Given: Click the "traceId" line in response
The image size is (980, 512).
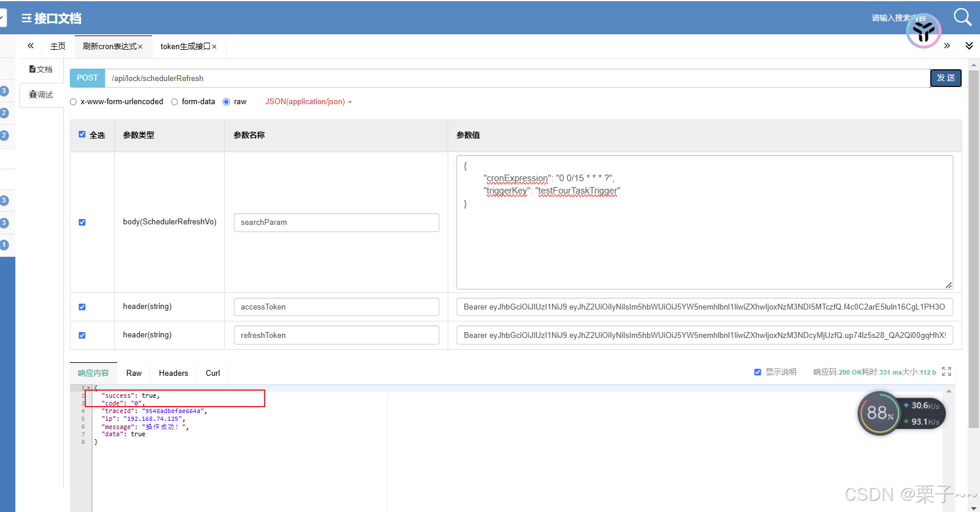Looking at the screenshot, I should (x=154, y=411).
